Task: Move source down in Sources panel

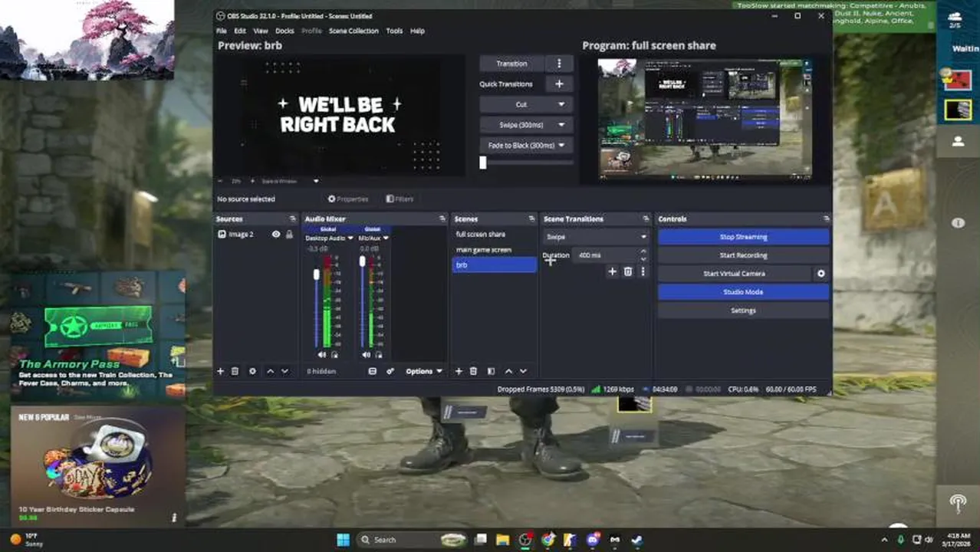Action: click(284, 371)
